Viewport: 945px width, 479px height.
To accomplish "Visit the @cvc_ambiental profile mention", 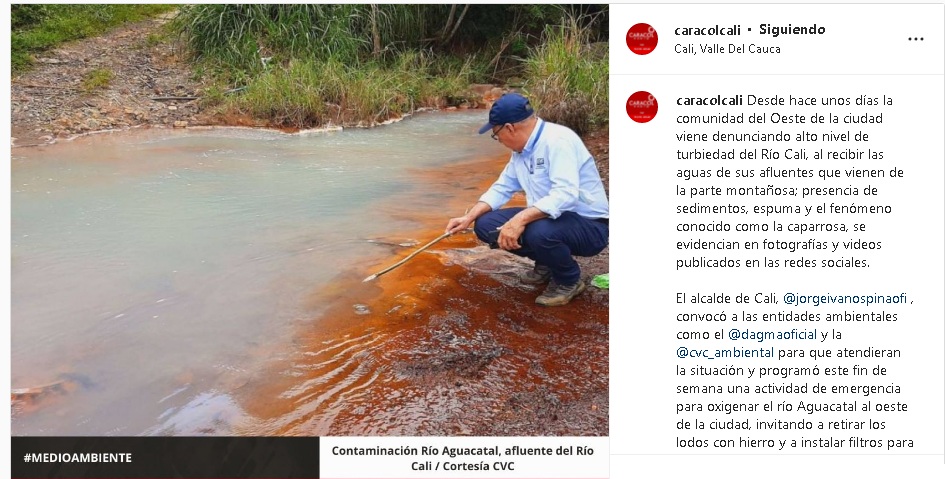I will coord(725,352).
